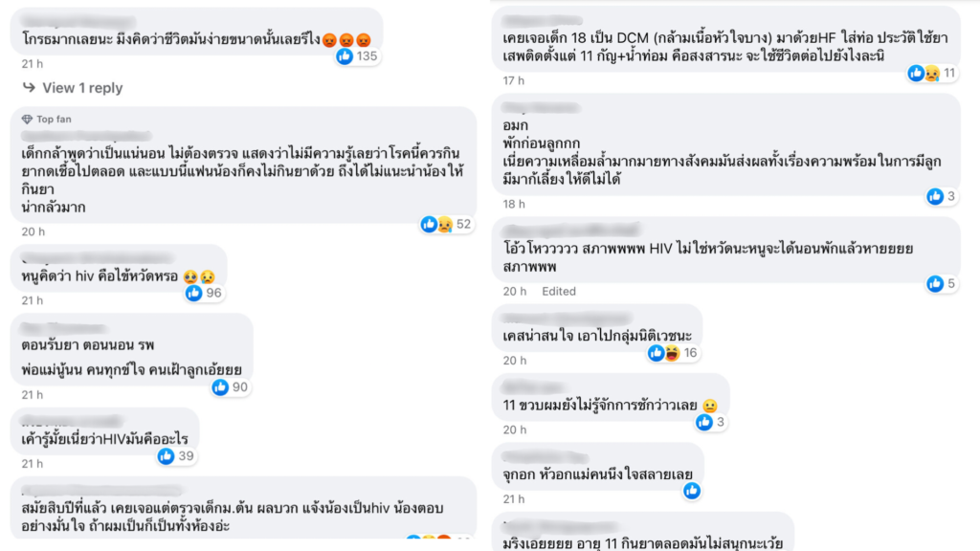Open reactions on the comment with 52
980x551 pixels.
point(446,224)
